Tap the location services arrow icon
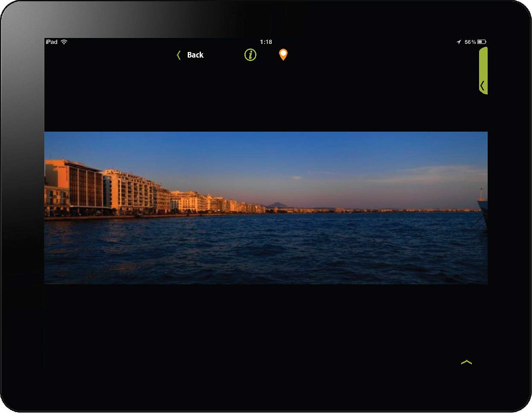 point(459,42)
